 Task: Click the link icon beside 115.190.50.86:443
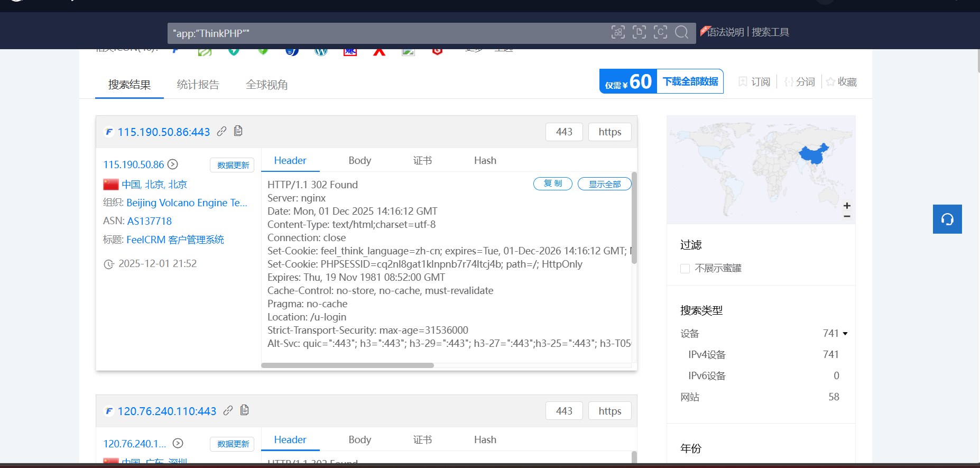click(x=221, y=131)
